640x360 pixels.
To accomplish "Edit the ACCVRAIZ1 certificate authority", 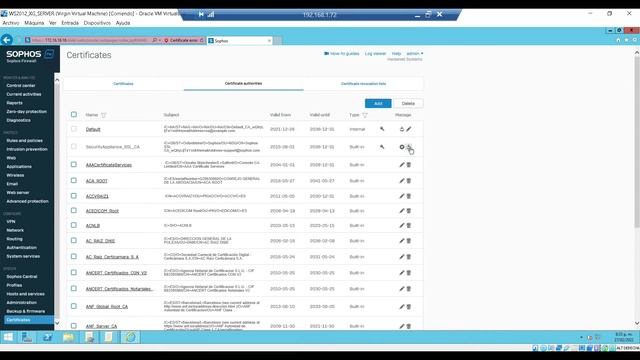I will tap(402, 196).
